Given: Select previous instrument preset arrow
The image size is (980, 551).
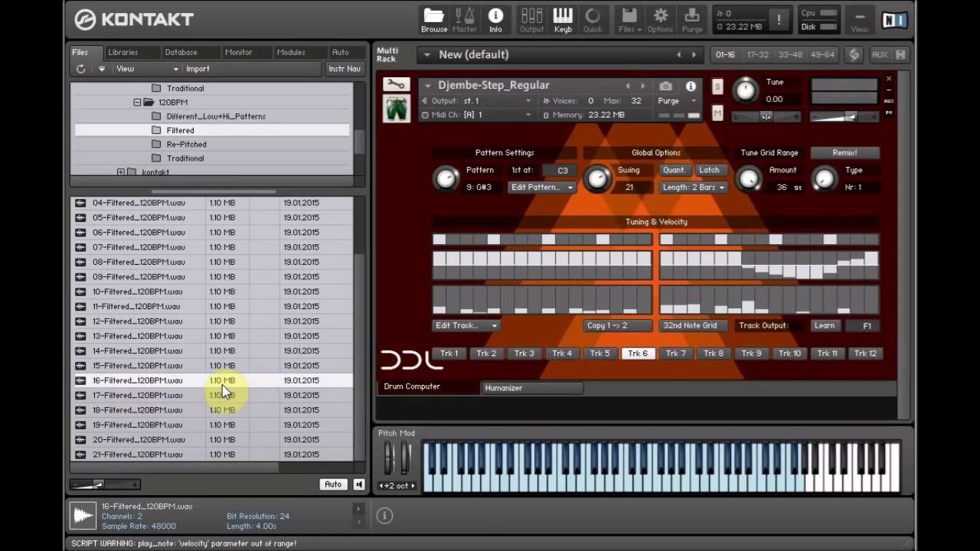Looking at the screenshot, I should tap(628, 86).
